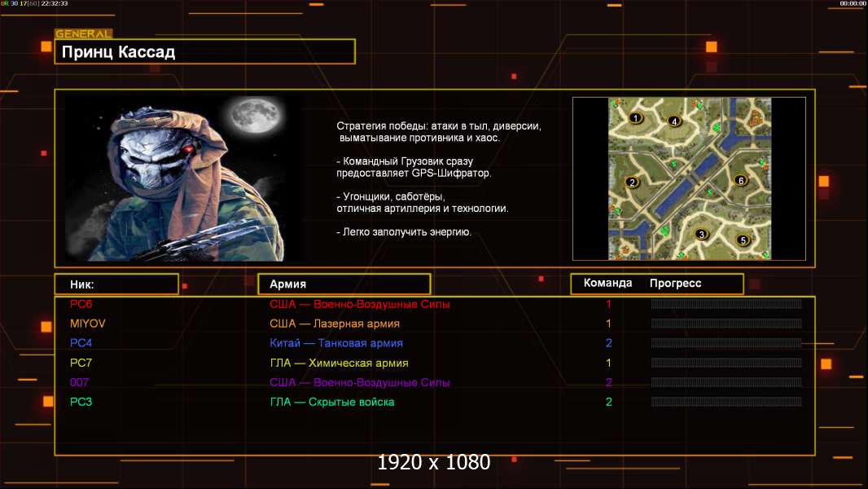Select player nickname 007
This screenshot has width=868, height=489.
[79, 382]
